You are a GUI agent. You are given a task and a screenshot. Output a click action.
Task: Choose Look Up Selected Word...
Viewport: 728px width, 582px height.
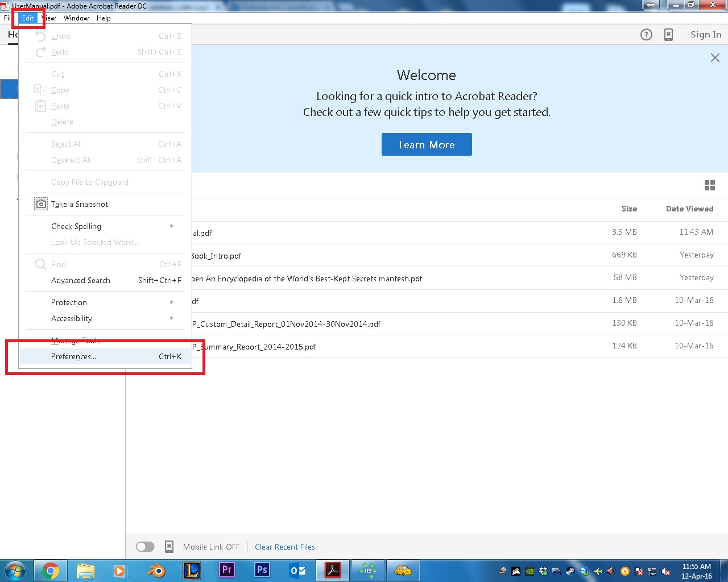point(105,242)
